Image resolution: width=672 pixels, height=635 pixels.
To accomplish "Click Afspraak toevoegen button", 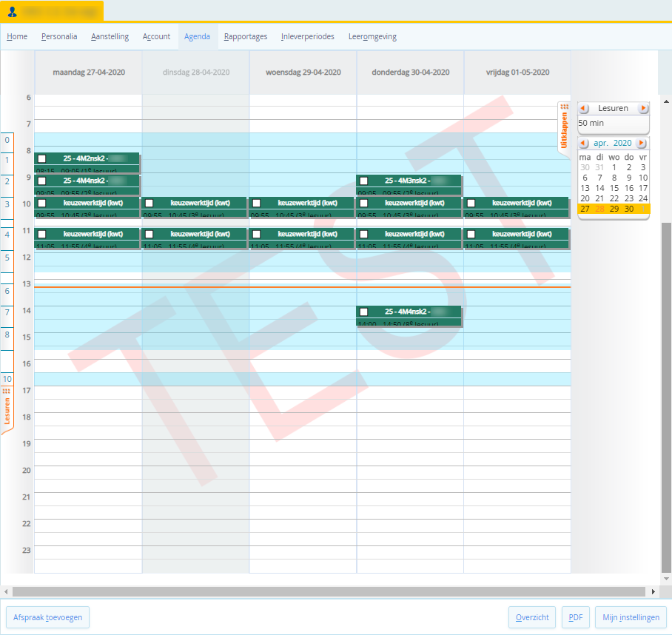I will point(47,617).
